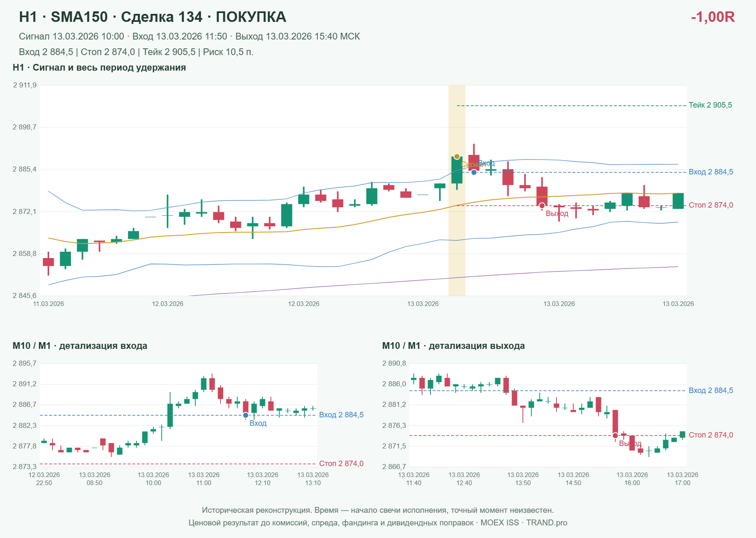Viewport: 756px width, 538px height.
Task: Click the Стоп 2 874,0 label on H1 chart
Action: 711,205
